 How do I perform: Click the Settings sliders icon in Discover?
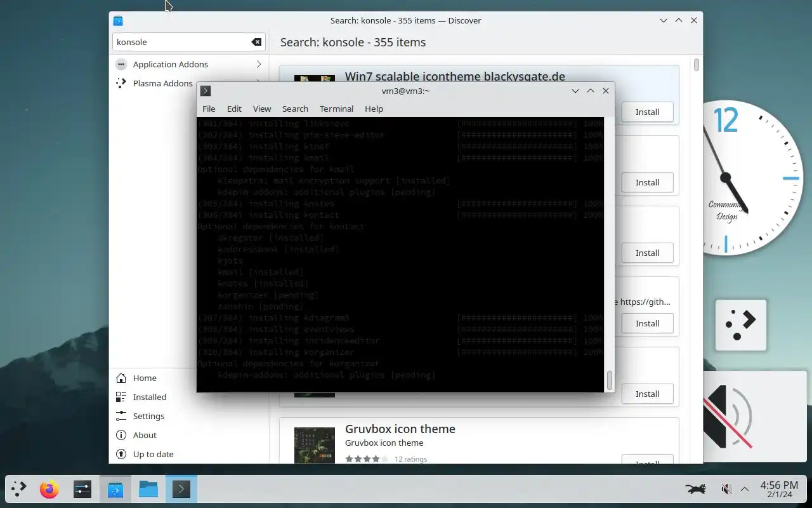[121, 416]
